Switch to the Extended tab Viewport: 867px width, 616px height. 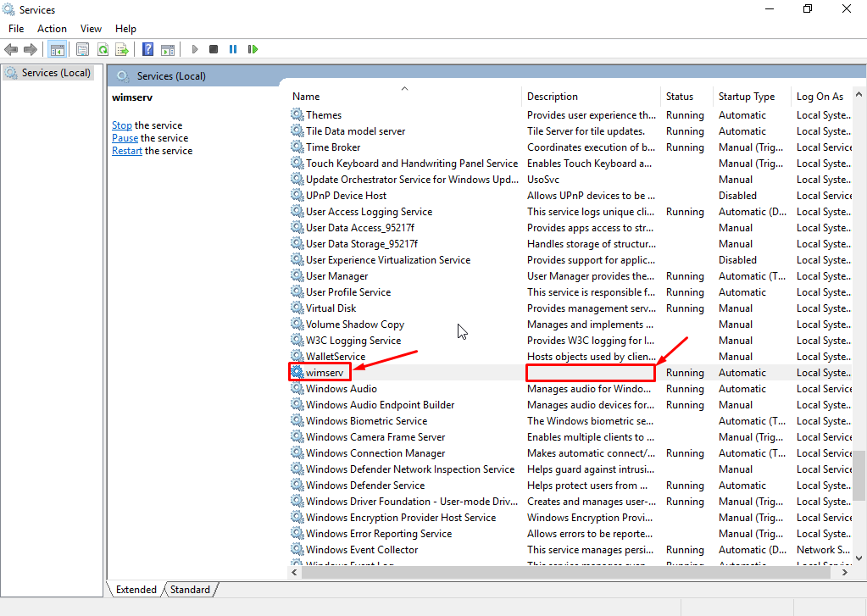click(136, 590)
